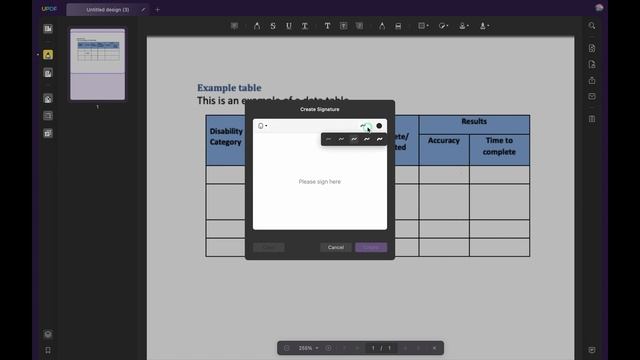The width and height of the screenshot is (640, 360).
Task: Select the thickest stroke thickness option
Action: pos(379,139)
